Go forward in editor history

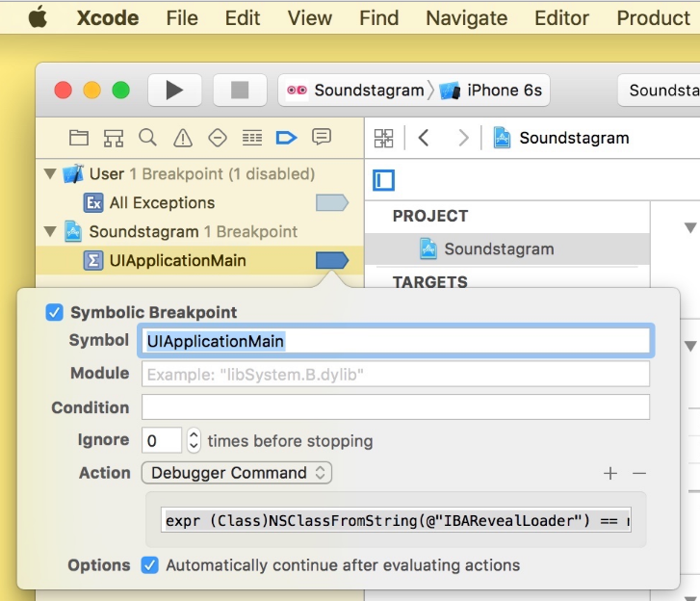(464, 138)
